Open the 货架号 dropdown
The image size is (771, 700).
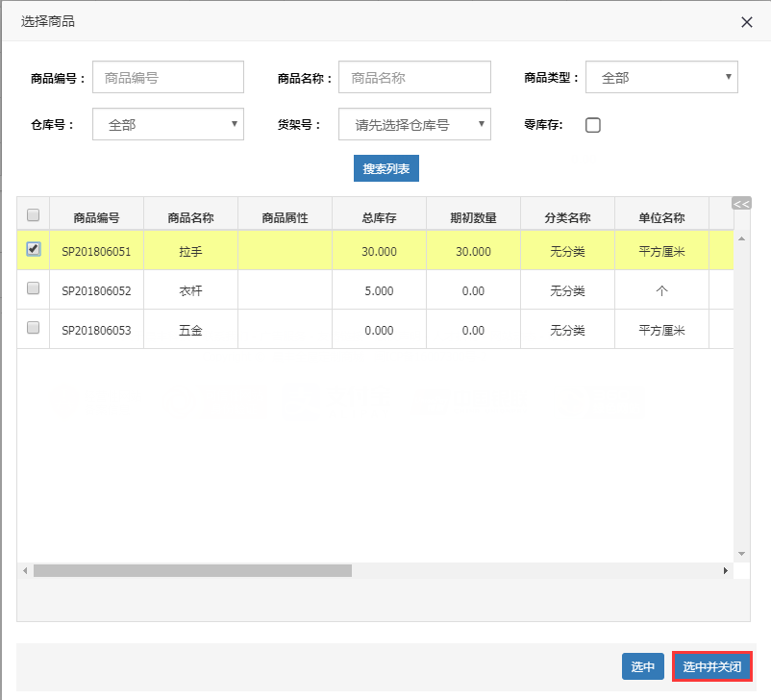414,124
